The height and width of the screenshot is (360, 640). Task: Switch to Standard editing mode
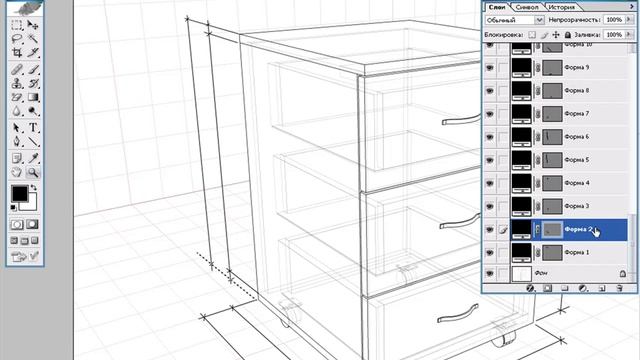click(x=17, y=224)
